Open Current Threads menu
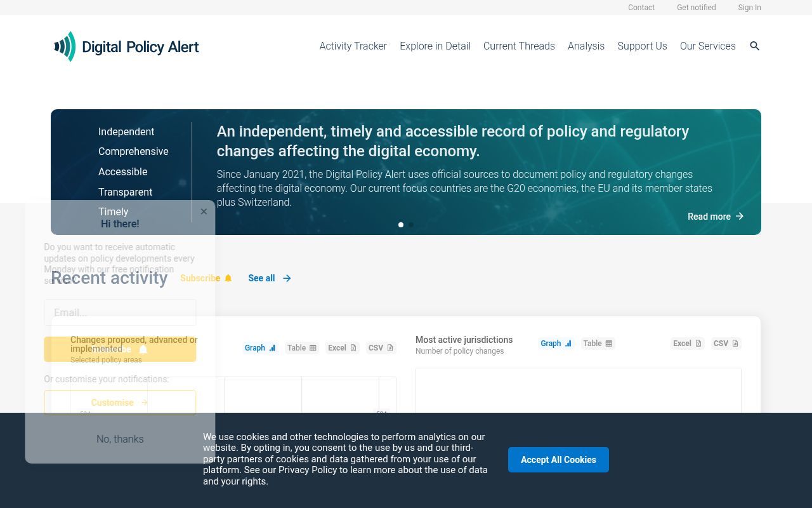The height and width of the screenshot is (508, 812). pyautogui.click(x=519, y=46)
